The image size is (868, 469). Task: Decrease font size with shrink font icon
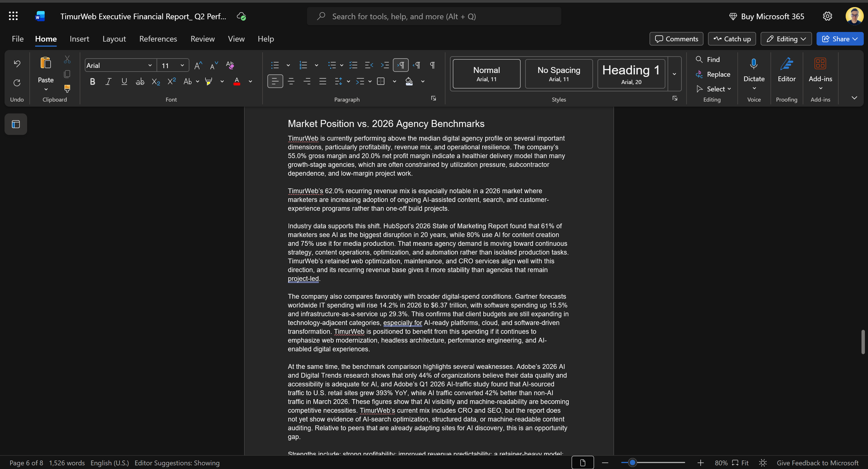click(x=214, y=65)
